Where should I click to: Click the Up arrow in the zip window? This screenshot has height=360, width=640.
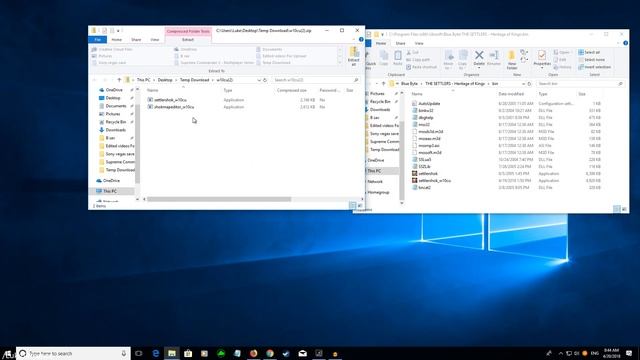pos(119,80)
